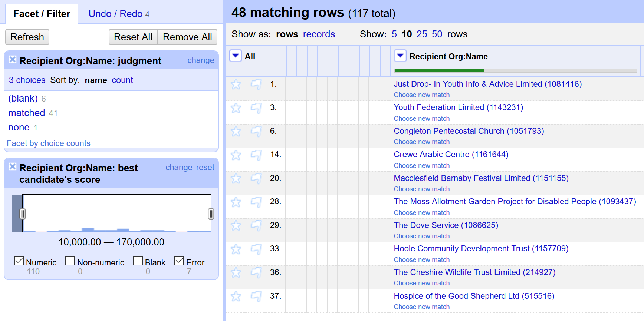
Task: Click the reconciliation progress bar
Action: click(x=516, y=70)
